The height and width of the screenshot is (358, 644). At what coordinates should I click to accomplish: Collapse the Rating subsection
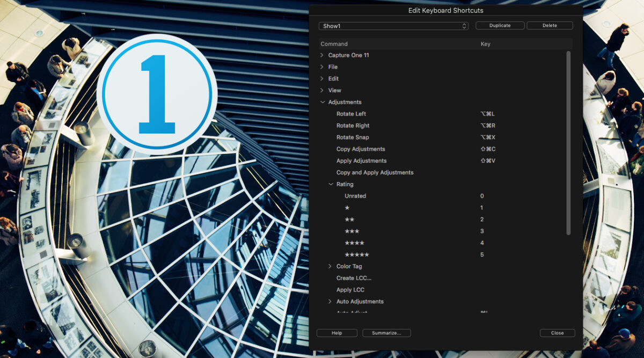tap(331, 184)
